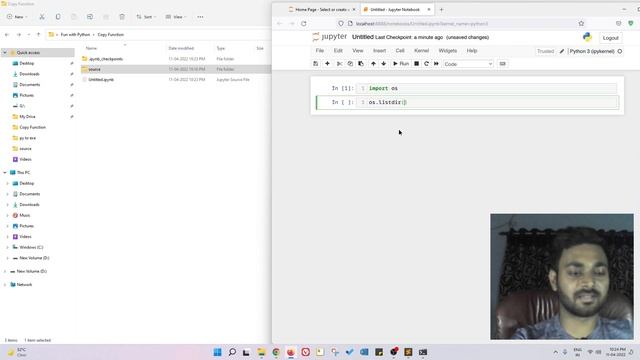Restart the kernel with the circular arrow
The height and width of the screenshot is (360, 640).
(426, 64)
